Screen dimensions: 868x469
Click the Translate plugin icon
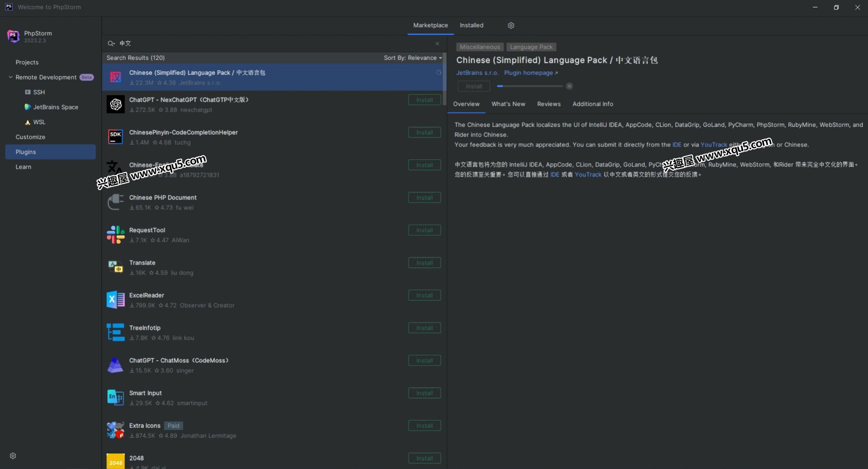115,267
